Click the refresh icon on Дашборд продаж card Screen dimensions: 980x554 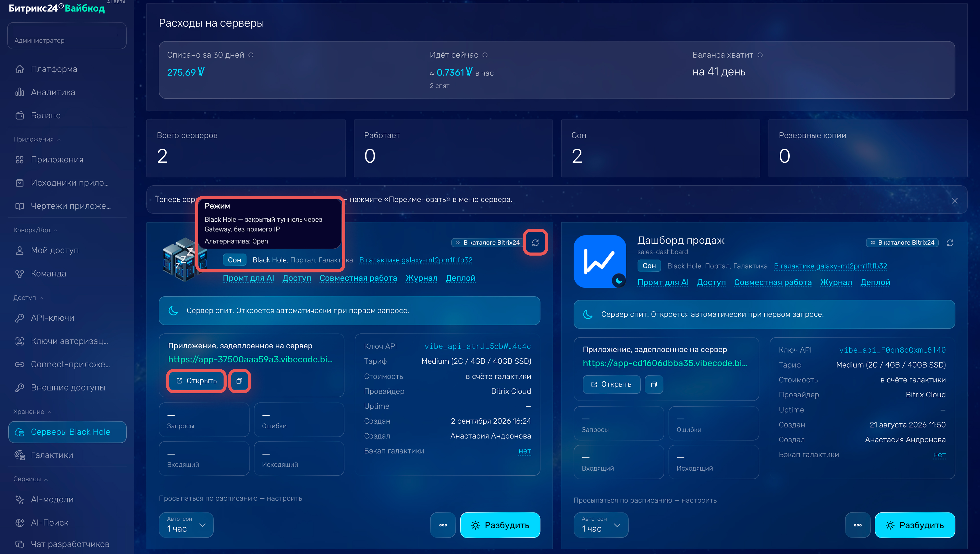tap(950, 243)
